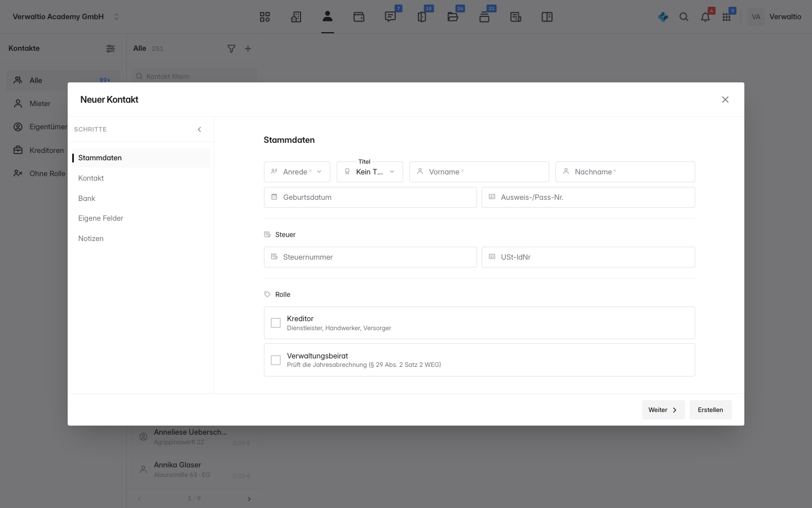The height and width of the screenshot is (508, 812).
Task: Click the search magnifier icon in header
Action: click(684, 17)
